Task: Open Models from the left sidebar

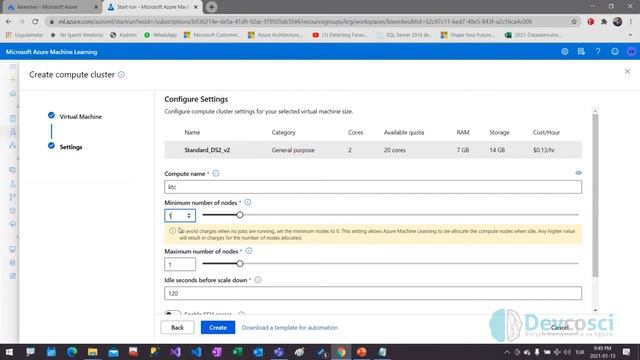Action: [13, 211]
